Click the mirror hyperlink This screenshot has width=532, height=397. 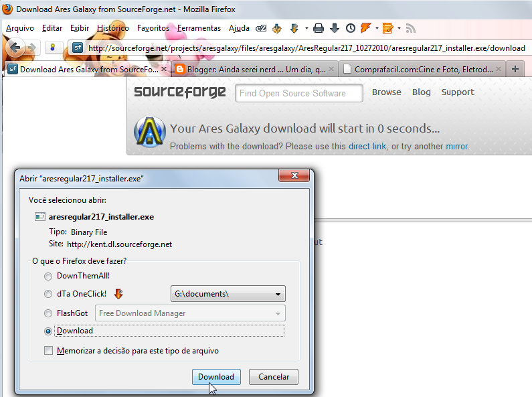(x=457, y=146)
